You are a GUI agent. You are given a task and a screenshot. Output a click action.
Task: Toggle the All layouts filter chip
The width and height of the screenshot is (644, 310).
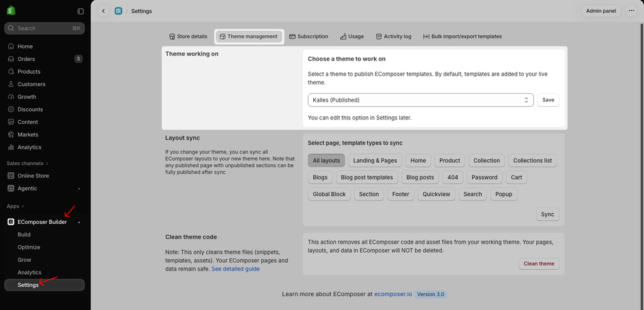pos(326,160)
